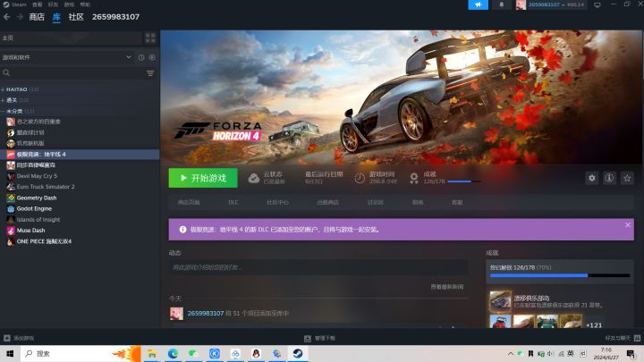Open the 商店 tab
Image resolution: width=644 pixels, height=362 pixels.
pyautogui.click(x=37, y=17)
